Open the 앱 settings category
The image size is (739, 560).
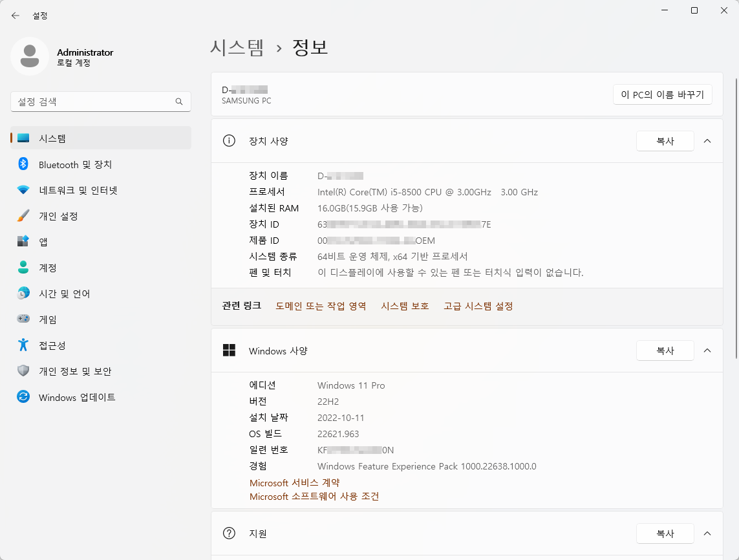[101, 241]
